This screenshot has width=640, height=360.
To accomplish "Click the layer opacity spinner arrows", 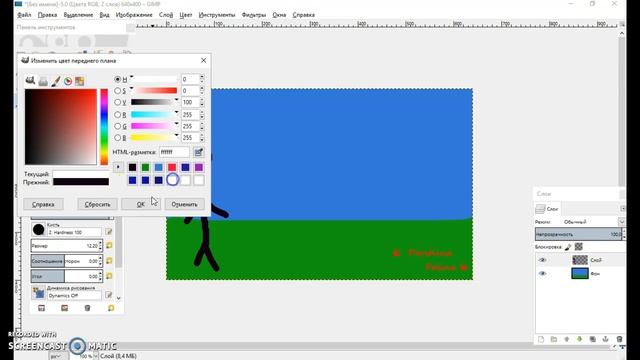I will pos(623,234).
